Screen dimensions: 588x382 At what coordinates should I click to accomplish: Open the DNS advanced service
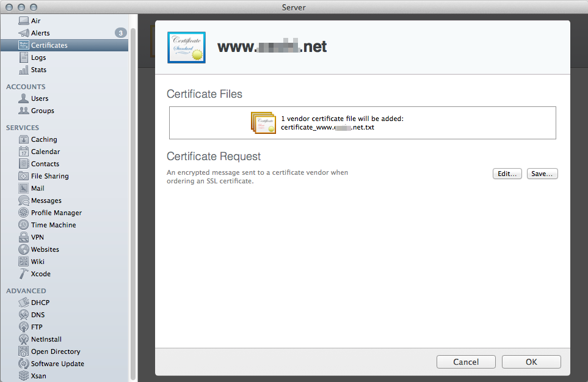(x=38, y=315)
